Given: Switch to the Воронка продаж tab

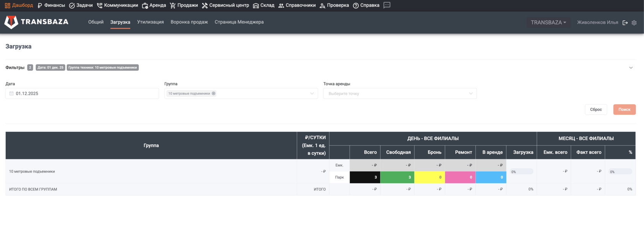Looking at the screenshot, I should tap(189, 22).
